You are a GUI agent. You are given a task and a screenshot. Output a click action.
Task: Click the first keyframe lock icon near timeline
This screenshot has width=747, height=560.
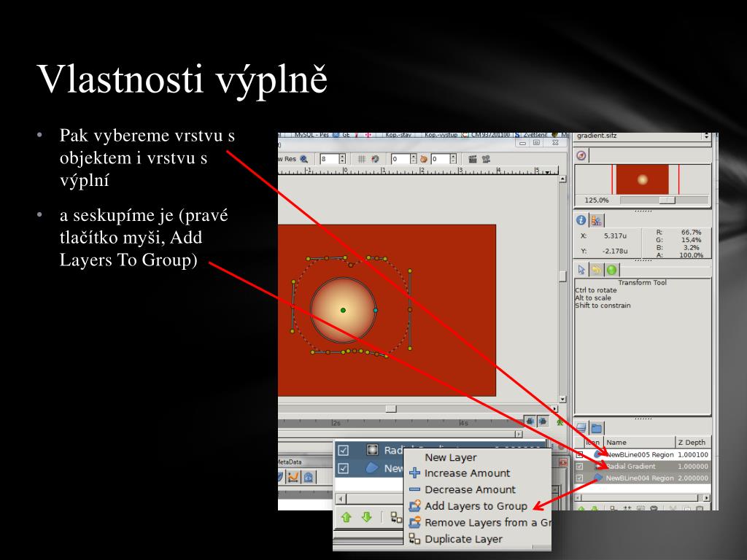(x=530, y=421)
